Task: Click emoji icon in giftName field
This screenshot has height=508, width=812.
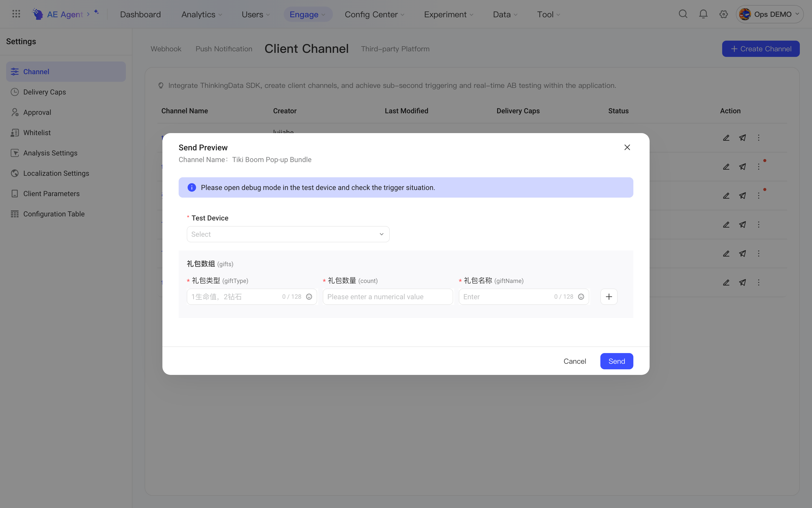Action: 581,297
